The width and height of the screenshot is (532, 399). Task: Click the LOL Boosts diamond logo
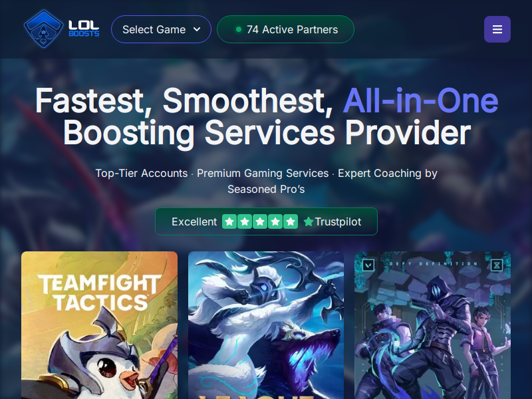pyautogui.click(x=43, y=29)
